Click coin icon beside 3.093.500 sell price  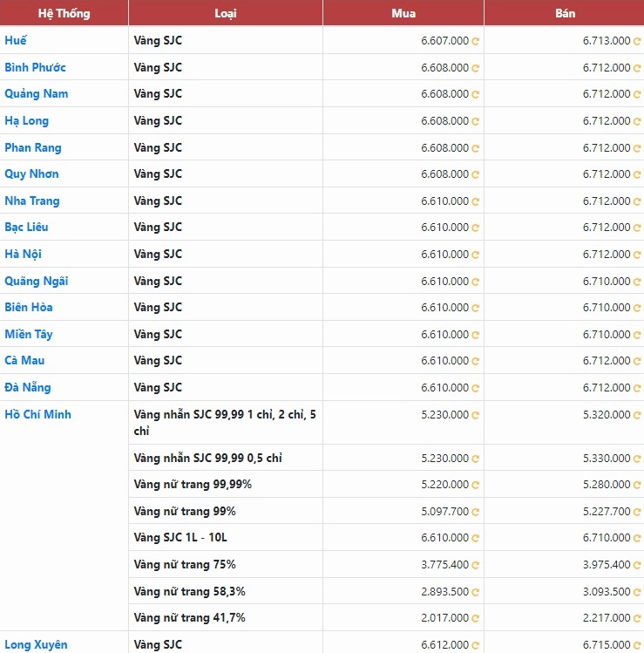click(637, 592)
